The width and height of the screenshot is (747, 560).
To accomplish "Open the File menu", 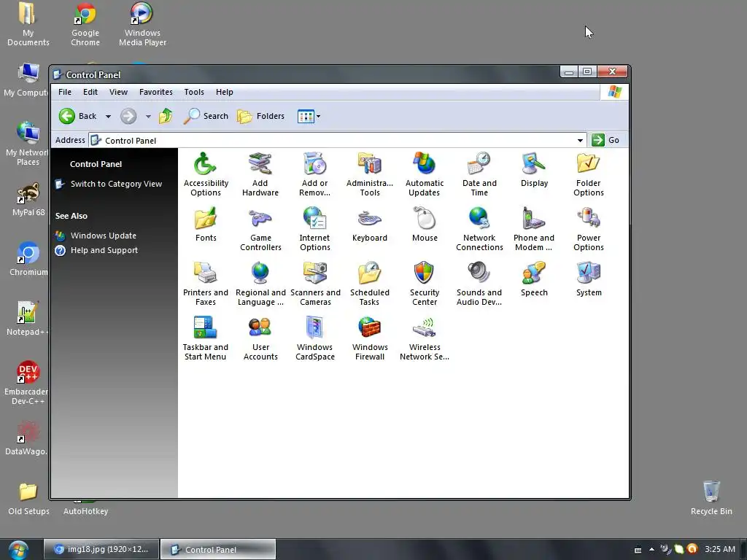I will (65, 92).
